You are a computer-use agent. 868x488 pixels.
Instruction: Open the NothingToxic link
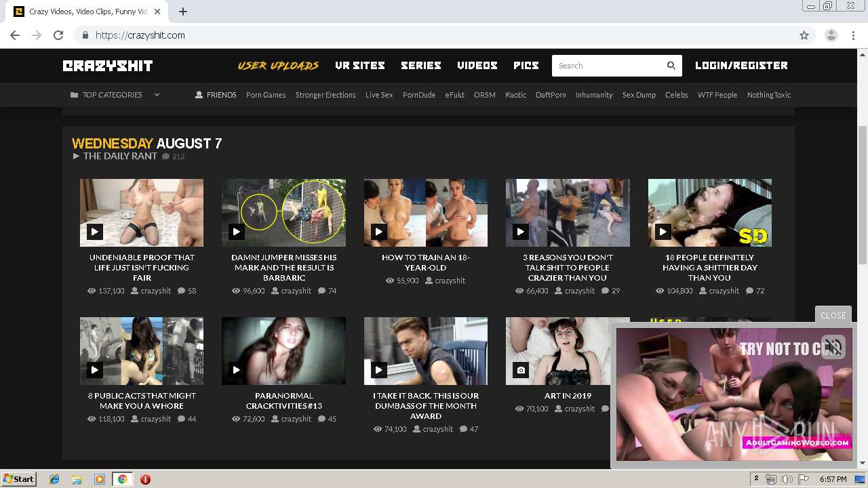[x=769, y=95]
